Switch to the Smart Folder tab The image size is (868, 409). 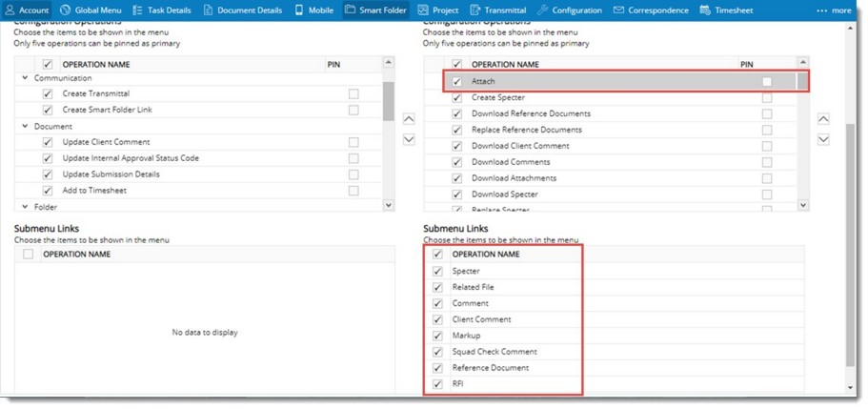click(376, 10)
